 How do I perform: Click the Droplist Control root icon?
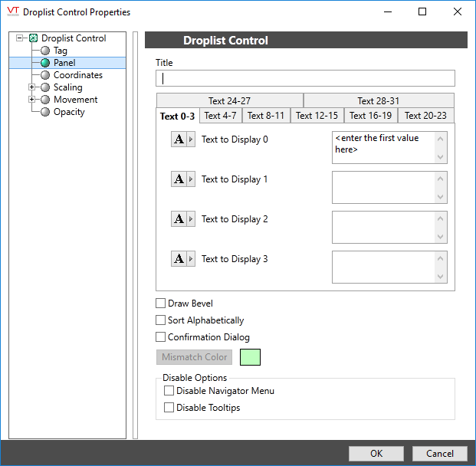coord(33,38)
